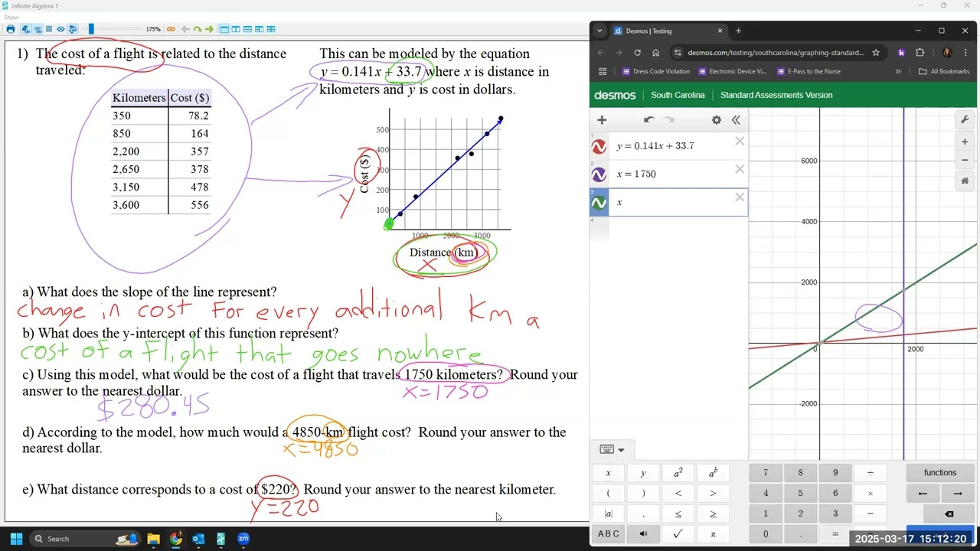This screenshot has height=551, width=980.
Task: Adjust the 175% zoom slider handle
Action: 91,29
